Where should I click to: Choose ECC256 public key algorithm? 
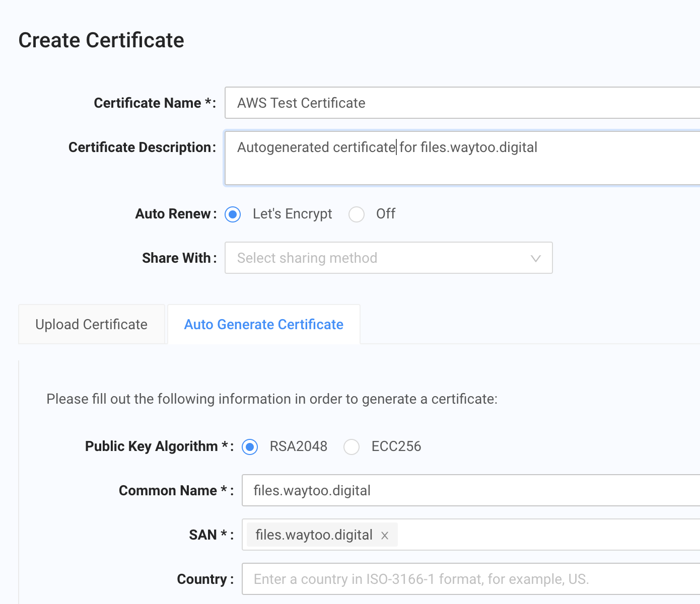(352, 447)
